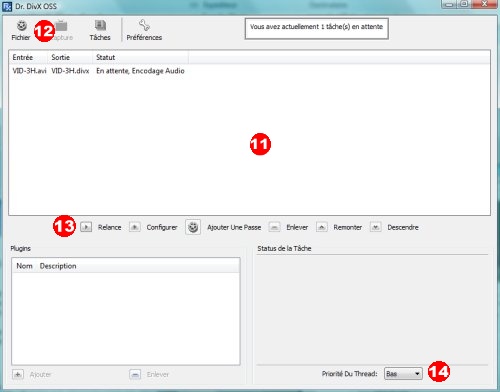Select the VID-3H.avi entry cell
Screen dimensions: 500x392
29,71
